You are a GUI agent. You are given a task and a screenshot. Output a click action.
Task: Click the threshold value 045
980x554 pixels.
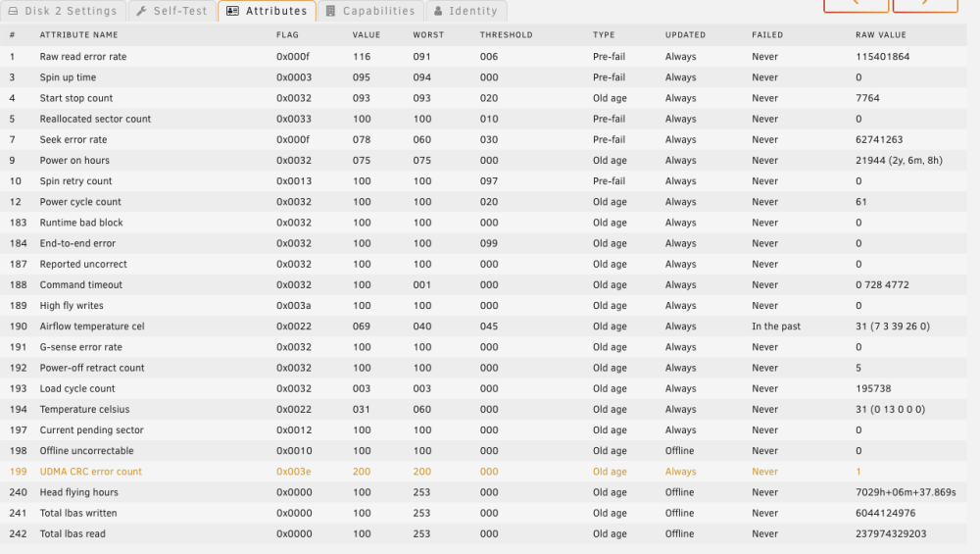pyautogui.click(x=489, y=326)
